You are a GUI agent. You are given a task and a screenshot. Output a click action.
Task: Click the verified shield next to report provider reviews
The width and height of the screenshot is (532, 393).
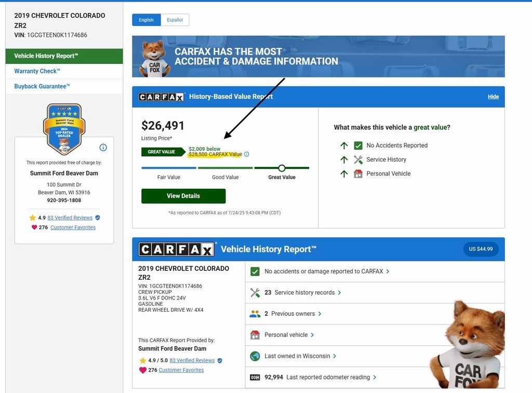(220, 360)
